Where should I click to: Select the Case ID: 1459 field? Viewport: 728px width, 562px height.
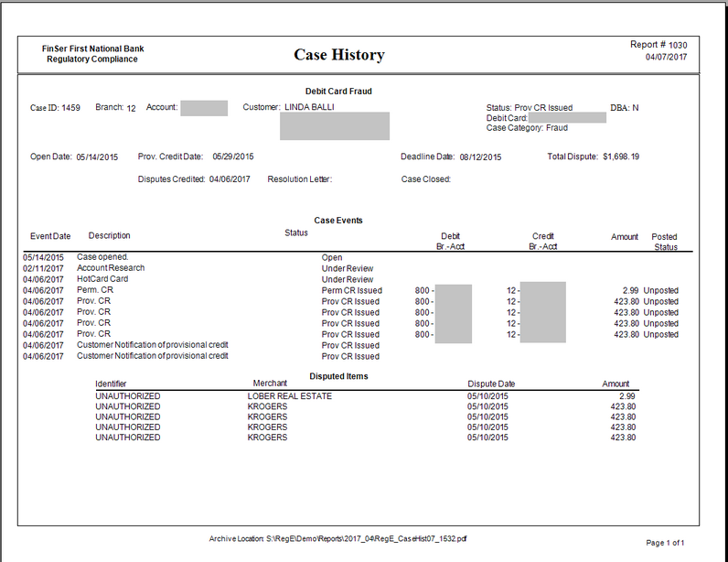(x=55, y=108)
